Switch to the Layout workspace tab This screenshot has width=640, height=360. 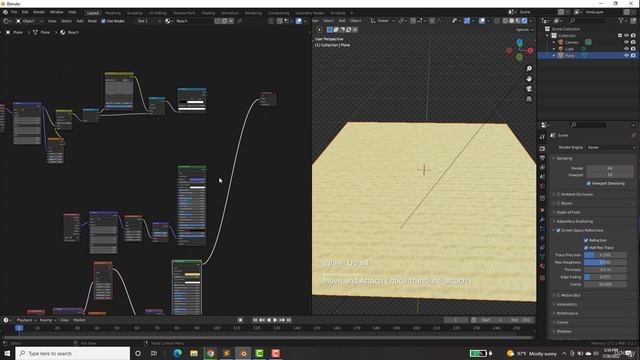(93, 13)
